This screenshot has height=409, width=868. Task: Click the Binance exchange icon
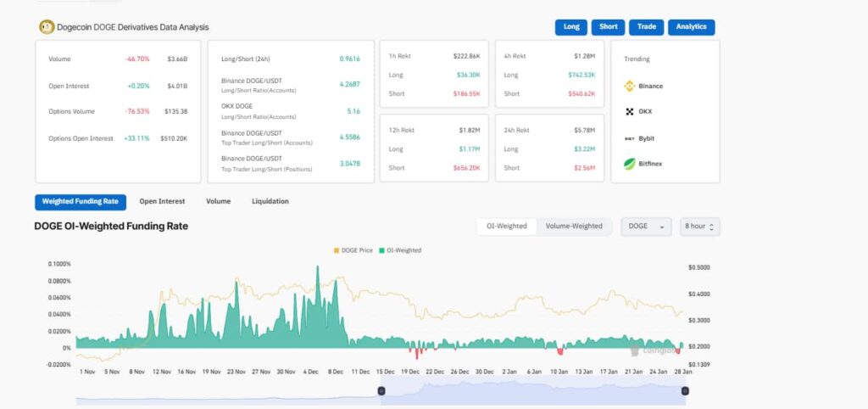coord(630,86)
